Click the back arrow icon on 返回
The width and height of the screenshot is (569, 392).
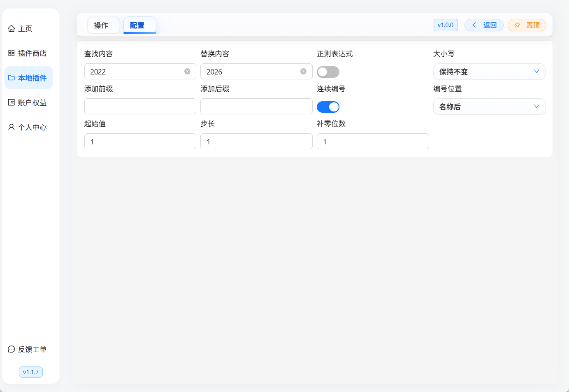pos(474,25)
